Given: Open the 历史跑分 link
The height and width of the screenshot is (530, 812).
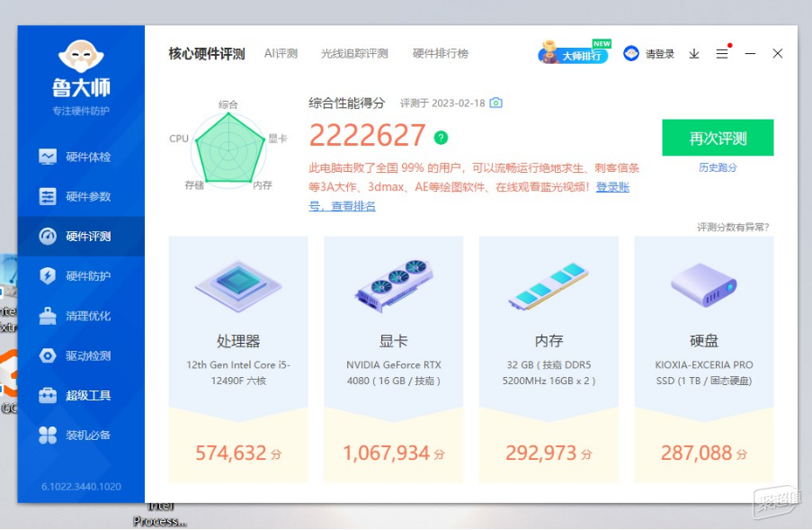Looking at the screenshot, I should [718, 167].
